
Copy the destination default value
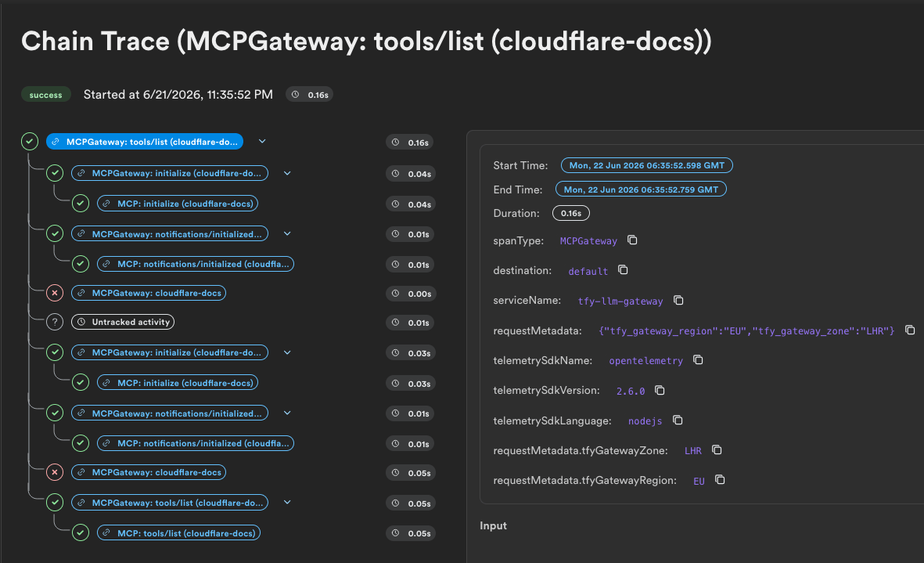click(x=623, y=269)
